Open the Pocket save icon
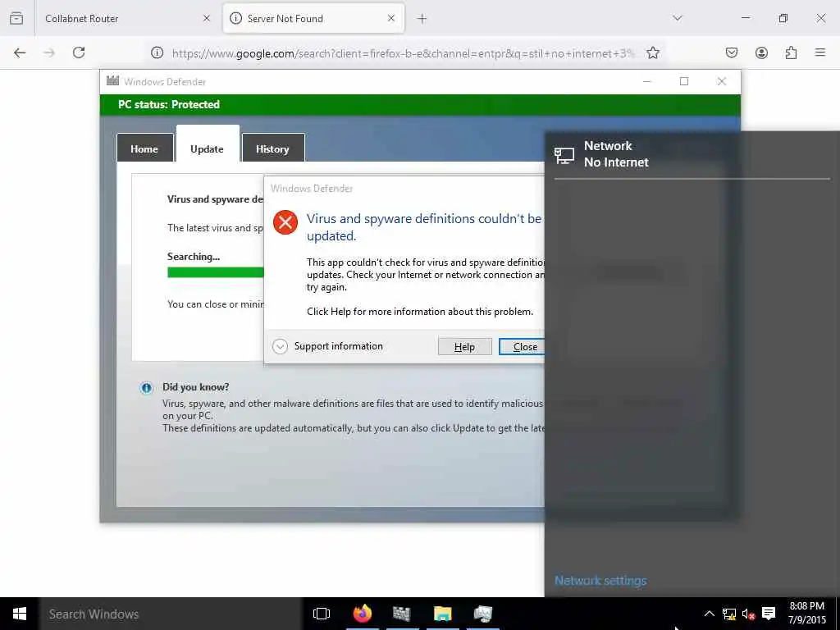 point(732,52)
